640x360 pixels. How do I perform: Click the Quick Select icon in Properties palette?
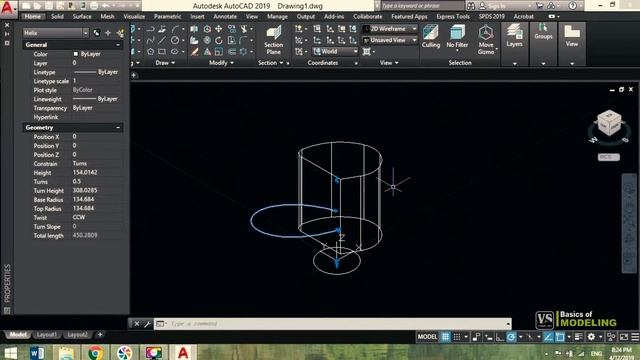coord(120,33)
